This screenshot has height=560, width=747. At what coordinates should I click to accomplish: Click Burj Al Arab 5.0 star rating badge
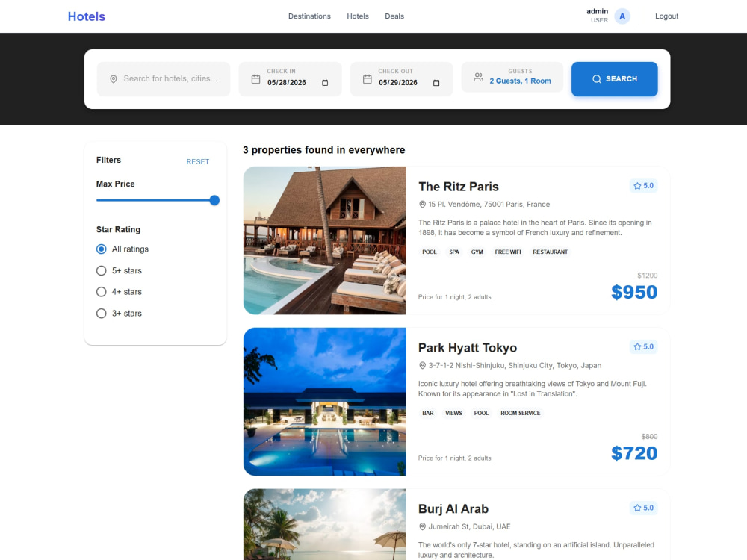click(643, 508)
